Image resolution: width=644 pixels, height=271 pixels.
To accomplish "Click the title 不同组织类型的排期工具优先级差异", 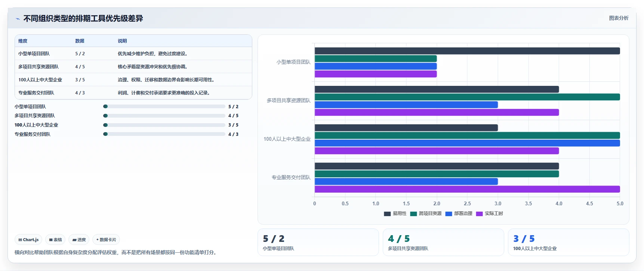I will pyautogui.click(x=83, y=19).
